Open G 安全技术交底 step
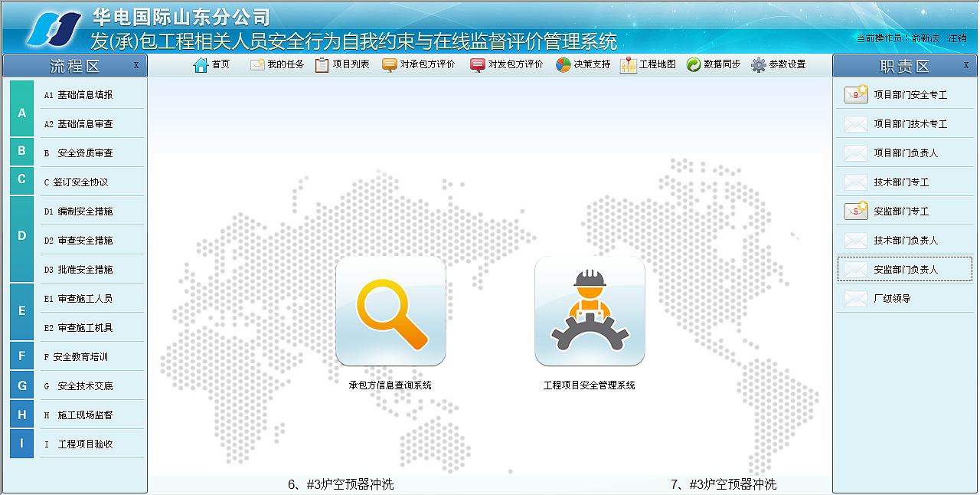 click(x=78, y=386)
